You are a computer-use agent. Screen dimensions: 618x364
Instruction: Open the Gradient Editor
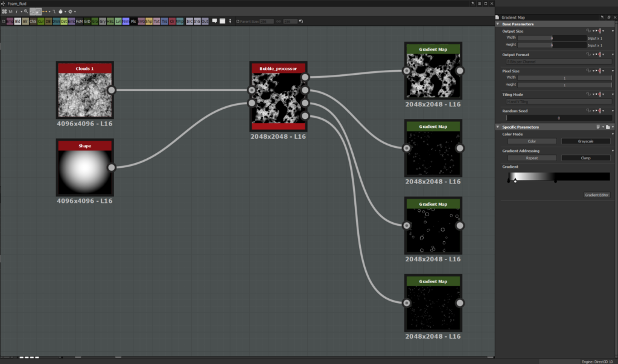[x=597, y=195]
